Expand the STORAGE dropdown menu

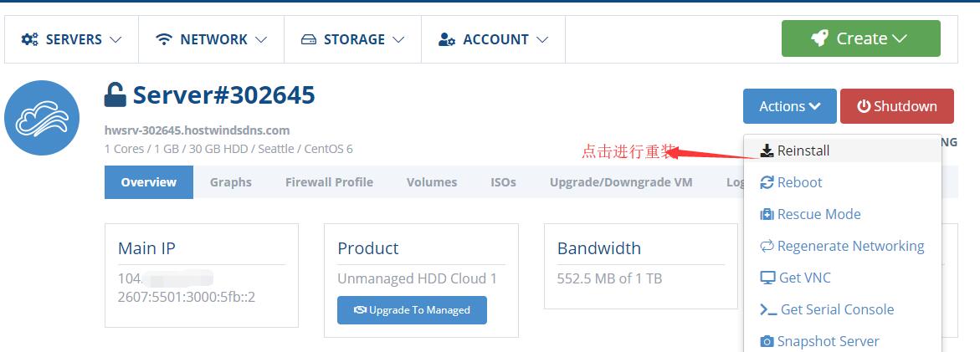(x=352, y=39)
